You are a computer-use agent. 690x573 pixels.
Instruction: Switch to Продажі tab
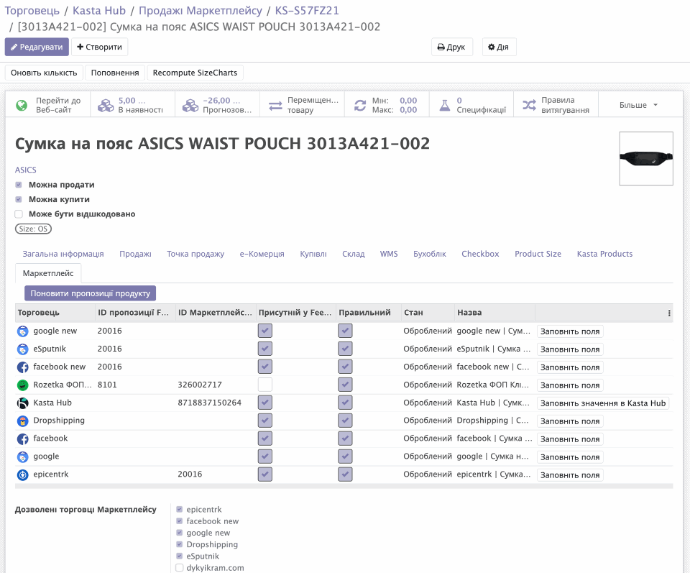[135, 254]
